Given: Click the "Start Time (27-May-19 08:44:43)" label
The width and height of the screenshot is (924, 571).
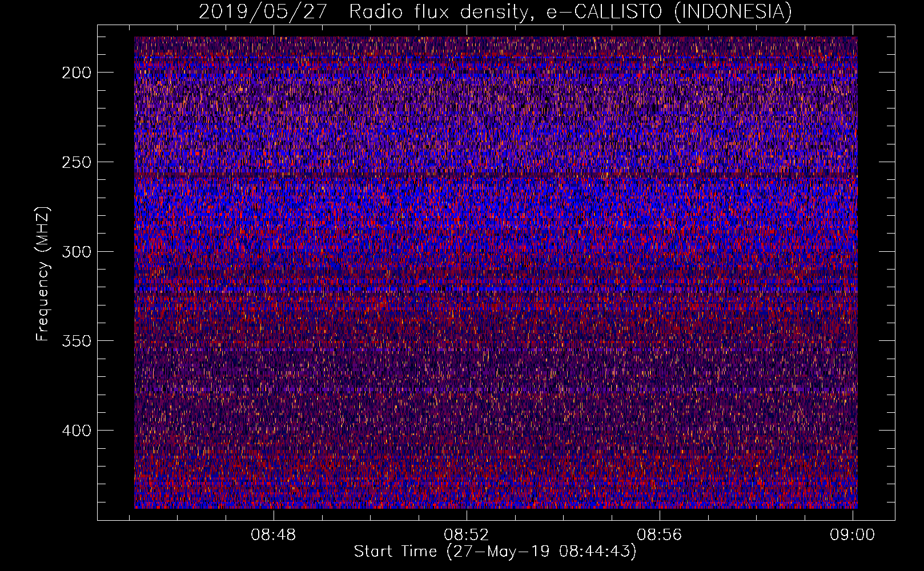Looking at the screenshot, I should tap(495, 552).
